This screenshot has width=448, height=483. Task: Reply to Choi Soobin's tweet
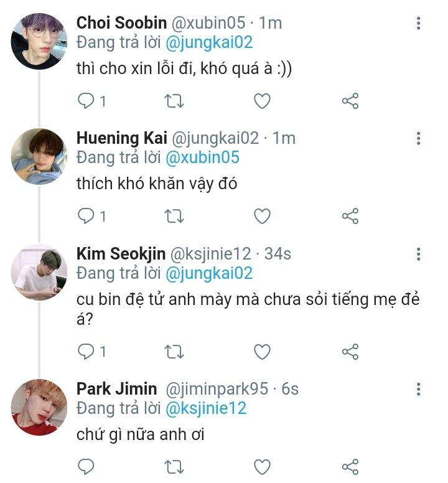(86, 101)
